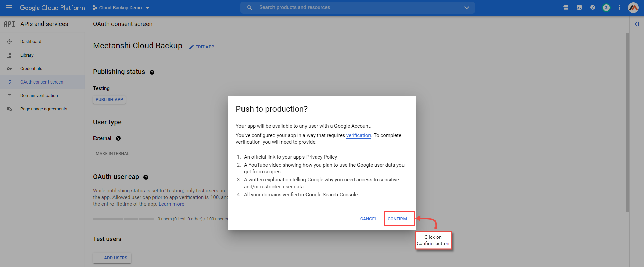Viewport: 644px width, 267px height.
Task: Click MAKE INTERNAL button
Action: tap(112, 154)
